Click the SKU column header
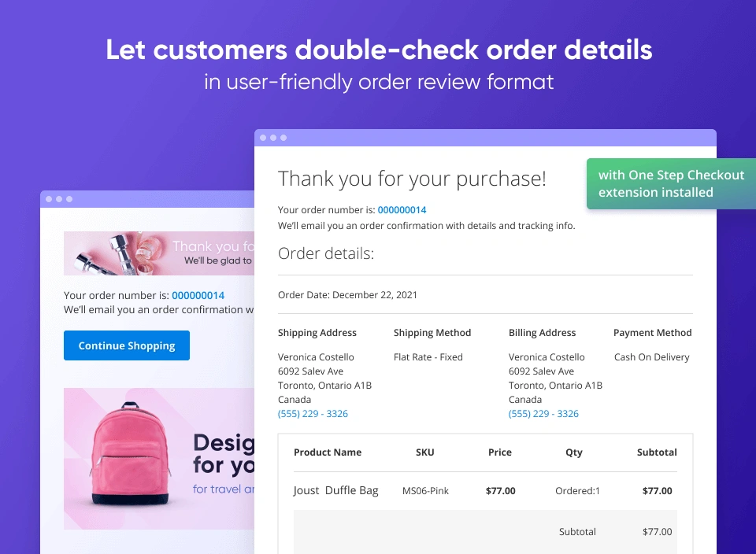Viewport: 756px width, 554px height. pyautogui.click(x=424, y=452)
